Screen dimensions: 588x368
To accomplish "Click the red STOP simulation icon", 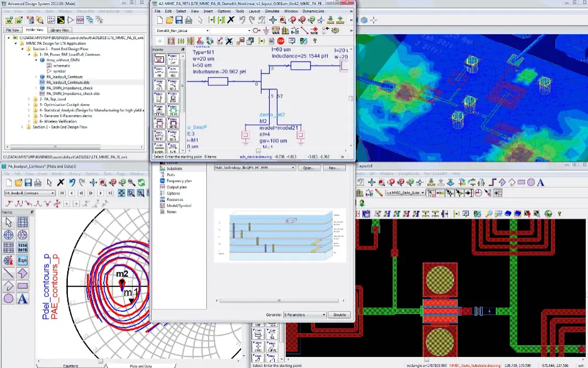I will point(281,41).
